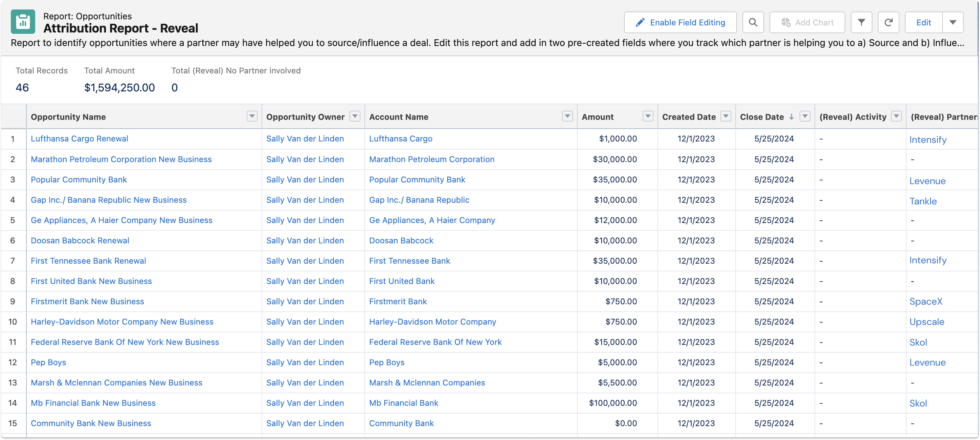Open Ge Appliances, A Haier Company account
The height and width of the screenshot is (440, 980).
pos(432,220)
